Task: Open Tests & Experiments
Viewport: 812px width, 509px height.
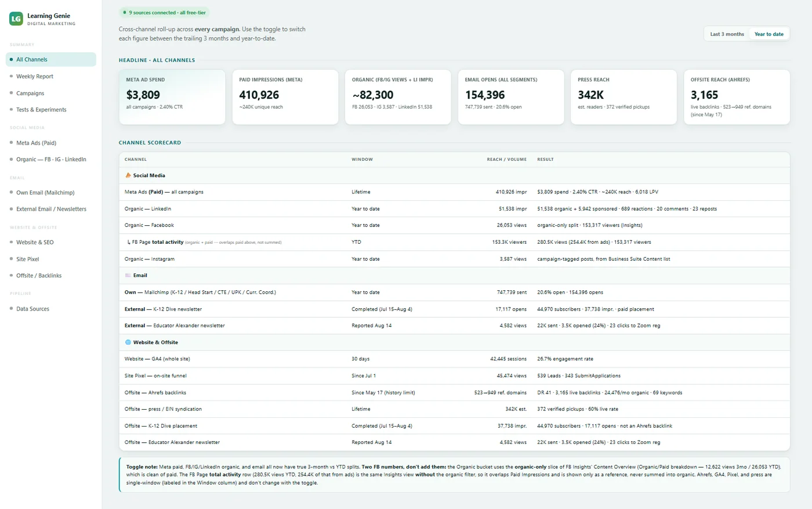Action: point(51,110)
